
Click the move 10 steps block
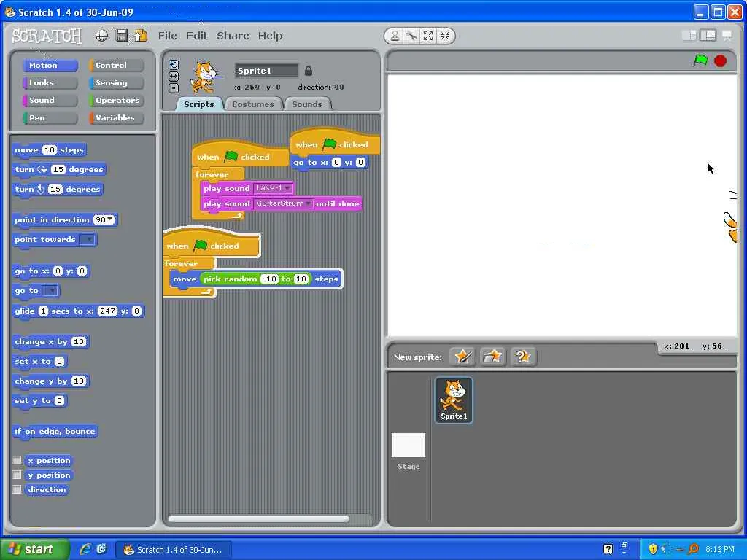(x=49, y=150)
